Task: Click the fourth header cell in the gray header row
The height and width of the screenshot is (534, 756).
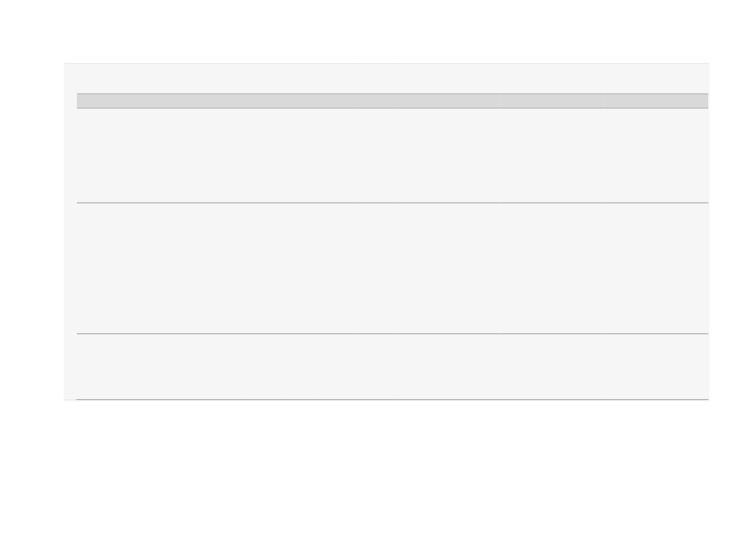Action: tap(552, 101)
